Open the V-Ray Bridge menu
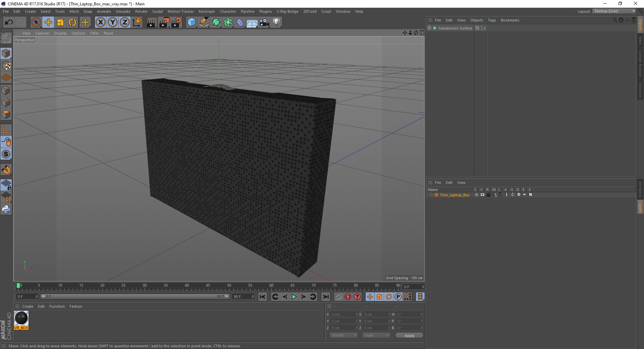This screenshot has width=644, height=349. (287, 11)
